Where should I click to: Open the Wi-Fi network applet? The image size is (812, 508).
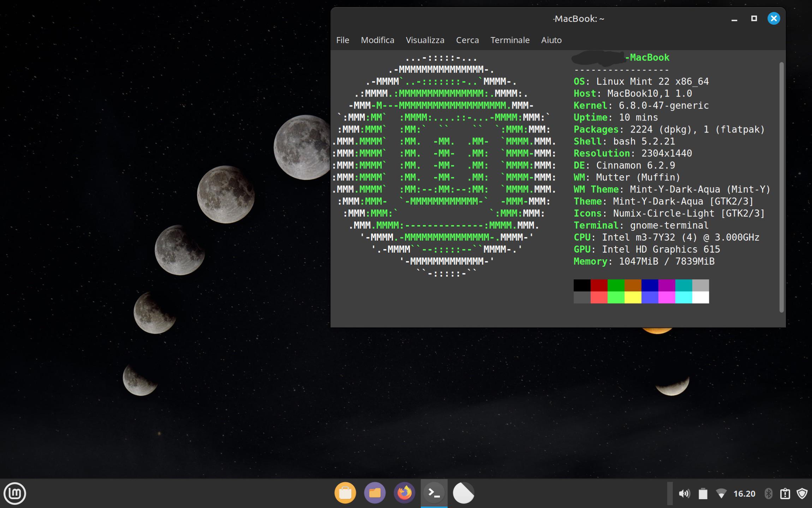click(721, 494)
